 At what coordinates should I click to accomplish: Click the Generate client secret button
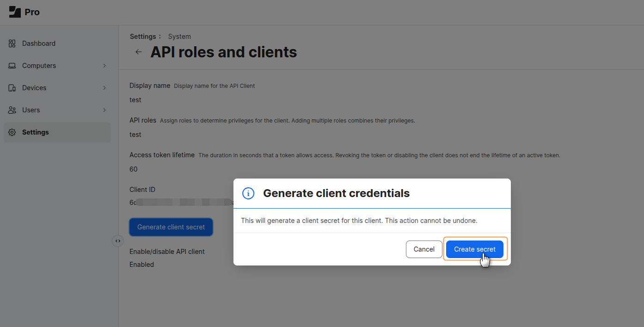click(171, 227)
